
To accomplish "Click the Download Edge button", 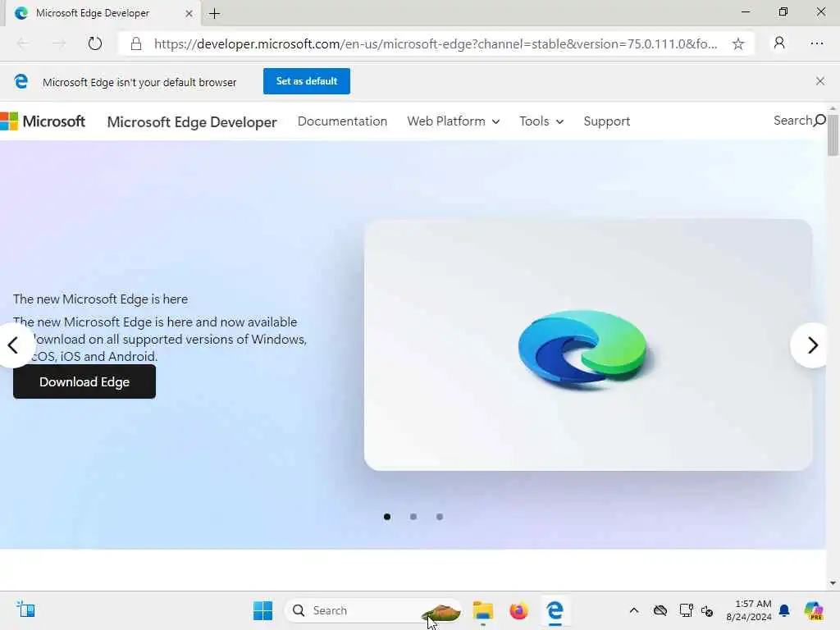I will coord(84,381).
